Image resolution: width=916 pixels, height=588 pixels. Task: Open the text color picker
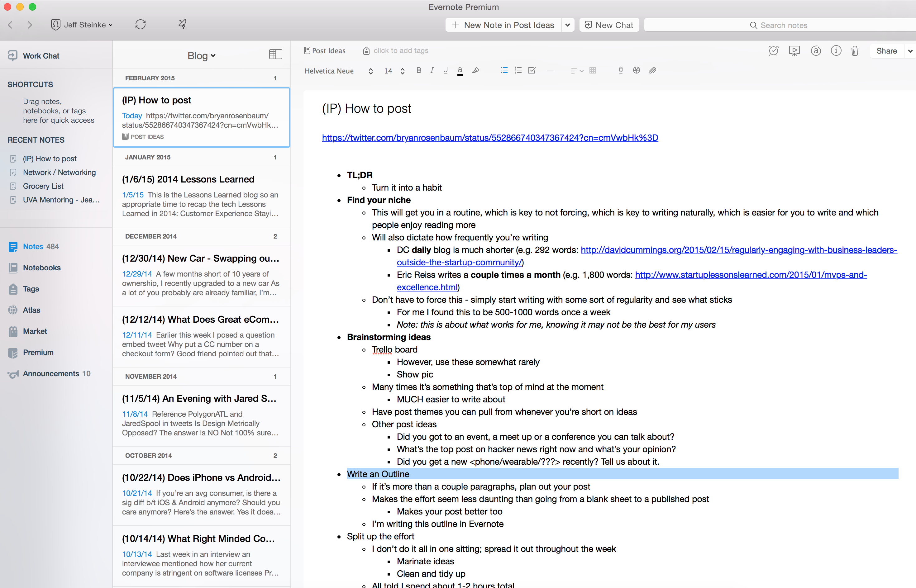click(460, 71)
